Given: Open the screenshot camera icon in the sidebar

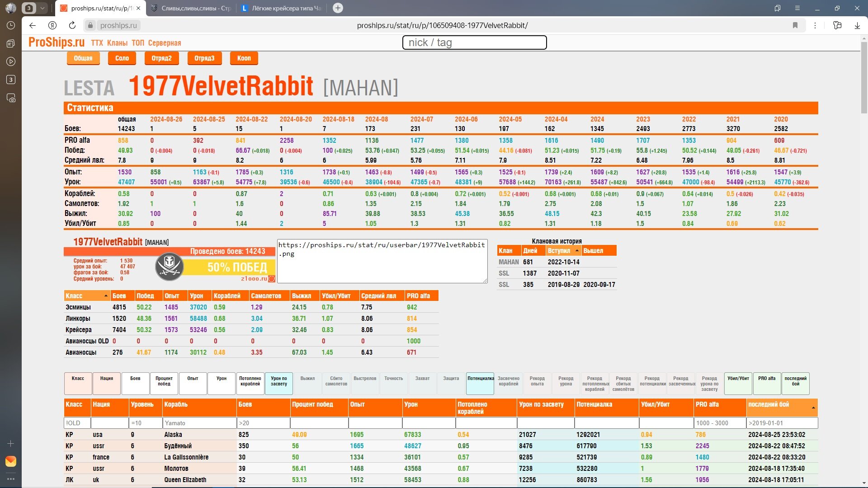Looking at the screenshot, I should (x=11, y=98).
